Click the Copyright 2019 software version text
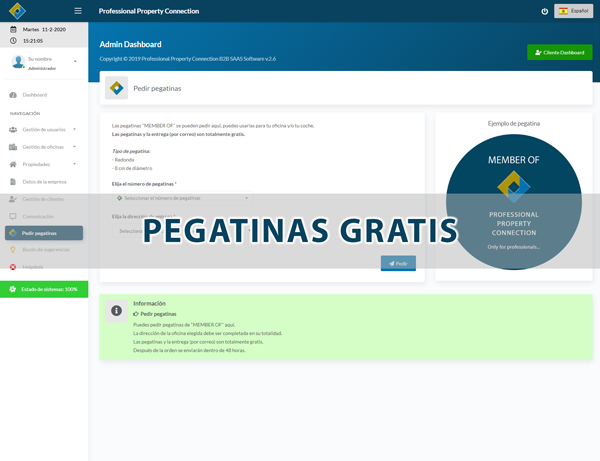600x461 pixels. [x=188, y=59]
